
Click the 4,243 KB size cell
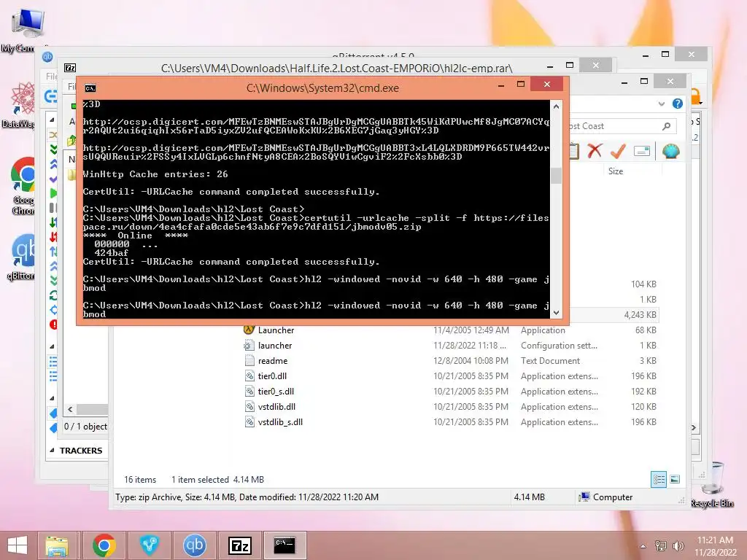click(640, 315)
